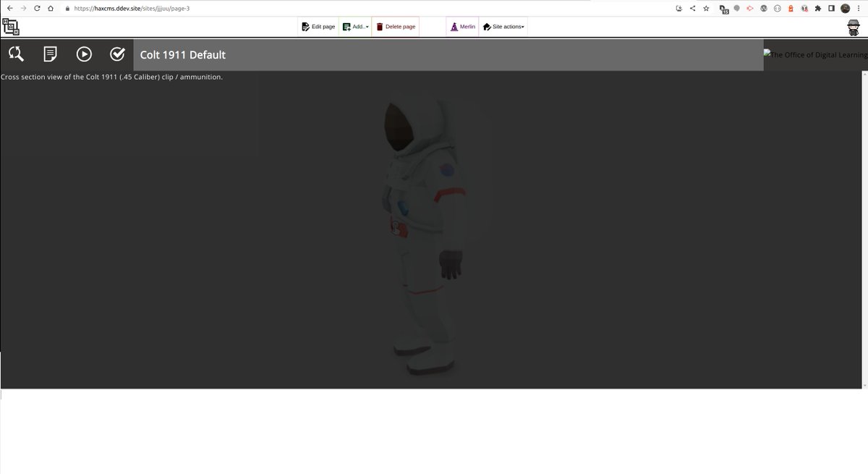Click the extension icon before puzzle piece
This screenshot has height=474, width=868.
[804, 9]
